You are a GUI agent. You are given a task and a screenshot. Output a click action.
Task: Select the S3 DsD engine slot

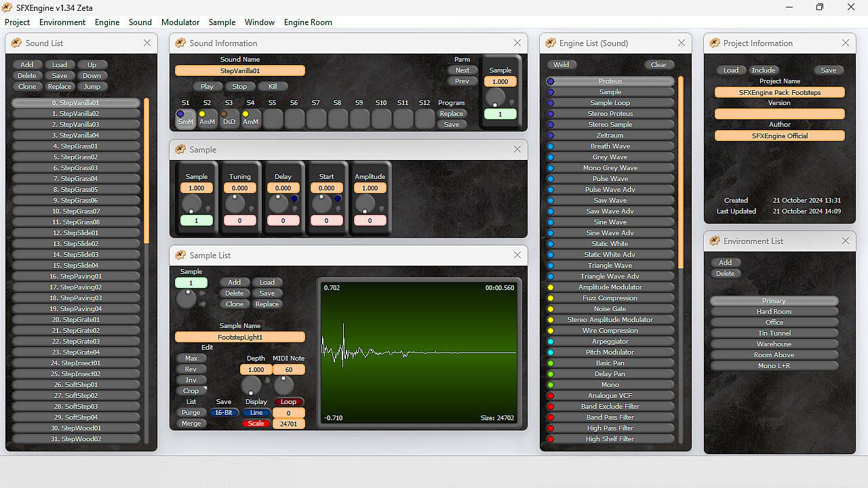pos(229,119)
